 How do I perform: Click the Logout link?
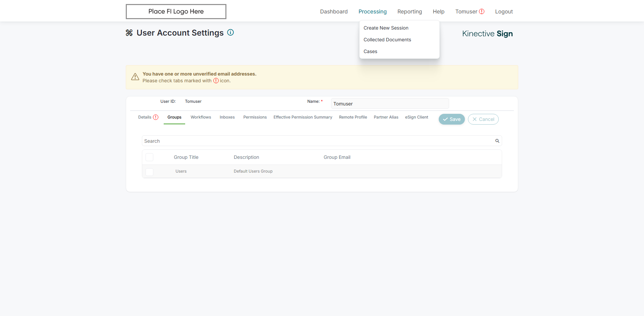[504, 11]
